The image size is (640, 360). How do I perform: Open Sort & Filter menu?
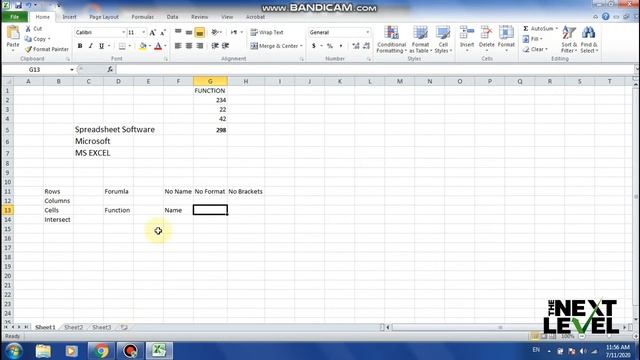[569, 39]
